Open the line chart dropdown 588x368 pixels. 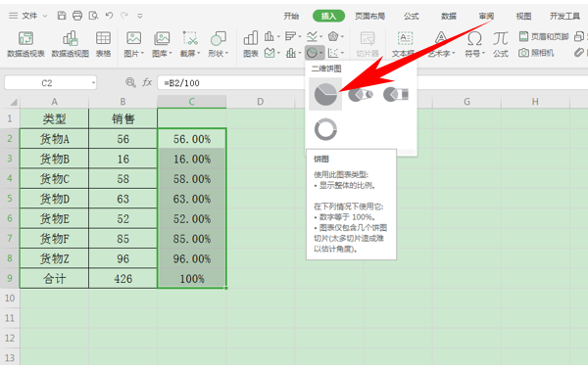[315, 36]
